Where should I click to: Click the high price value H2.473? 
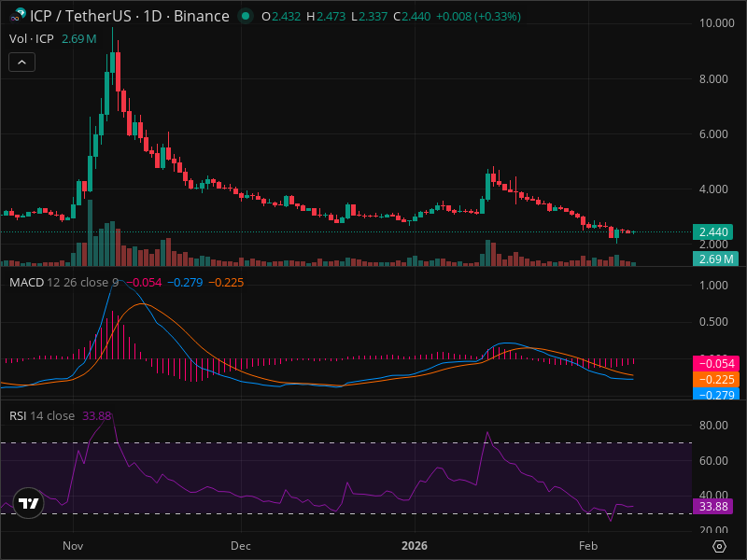click(x=326, y=17)
